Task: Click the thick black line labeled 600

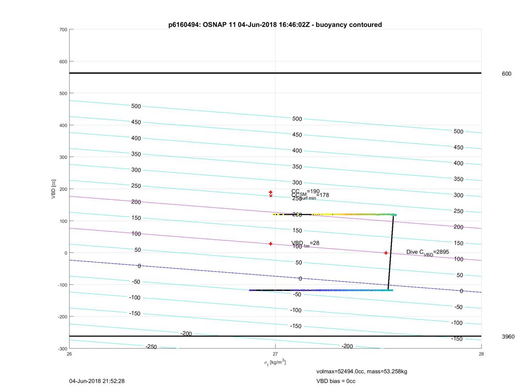Action: pyautogui.click(x=275, y=73)
